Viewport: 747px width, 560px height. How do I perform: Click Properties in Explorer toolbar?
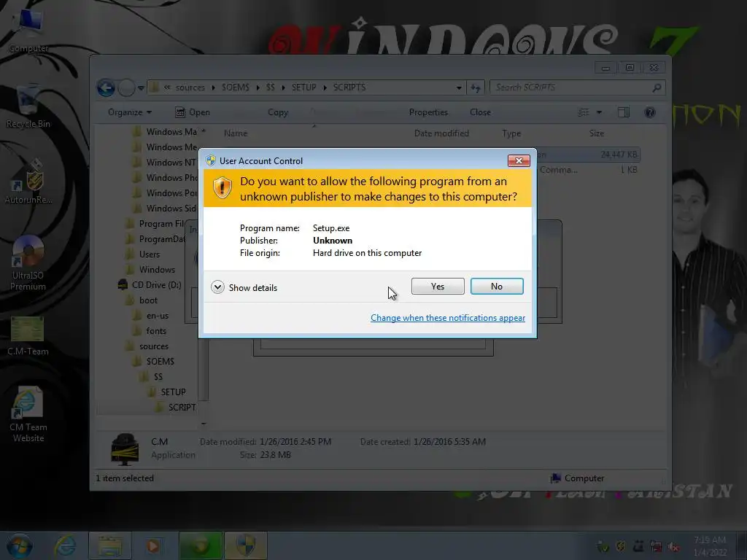coord(428,112)
